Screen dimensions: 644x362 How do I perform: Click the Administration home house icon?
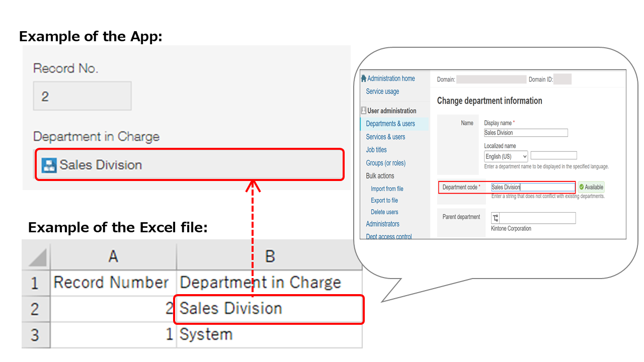tap(363, 78)
